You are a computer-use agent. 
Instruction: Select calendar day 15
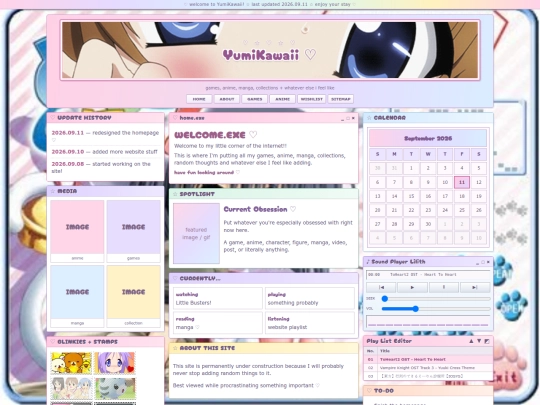tap(411, 196)
